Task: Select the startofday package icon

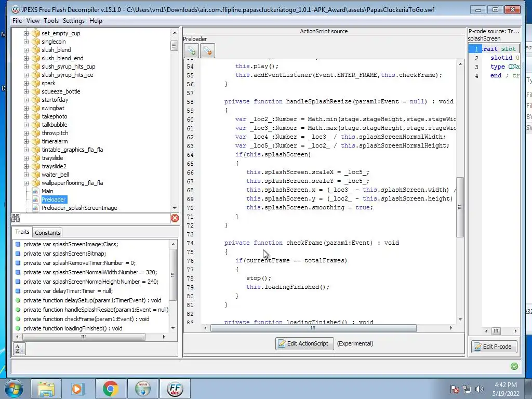Action: [x=36, y=100]
